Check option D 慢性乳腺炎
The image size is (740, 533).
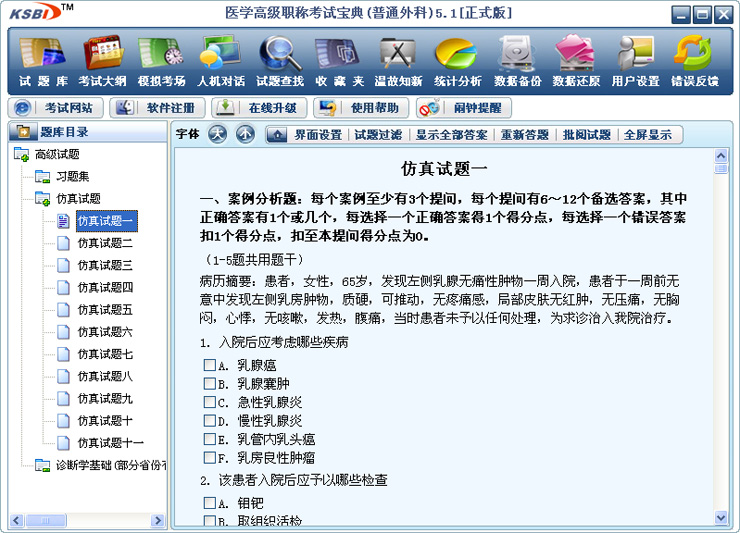(210, 420)
